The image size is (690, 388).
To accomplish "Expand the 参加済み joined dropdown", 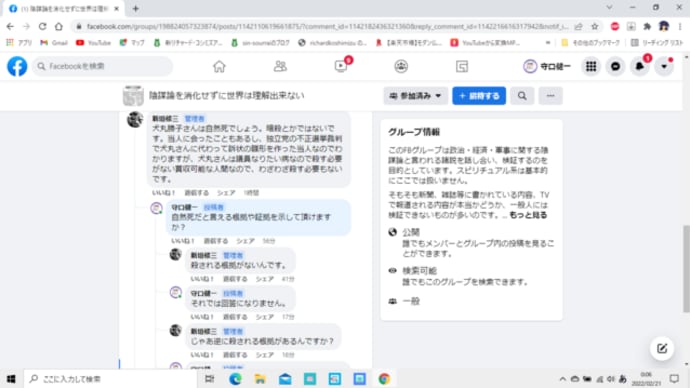I will pyautogui.click(x=415, y=96).
